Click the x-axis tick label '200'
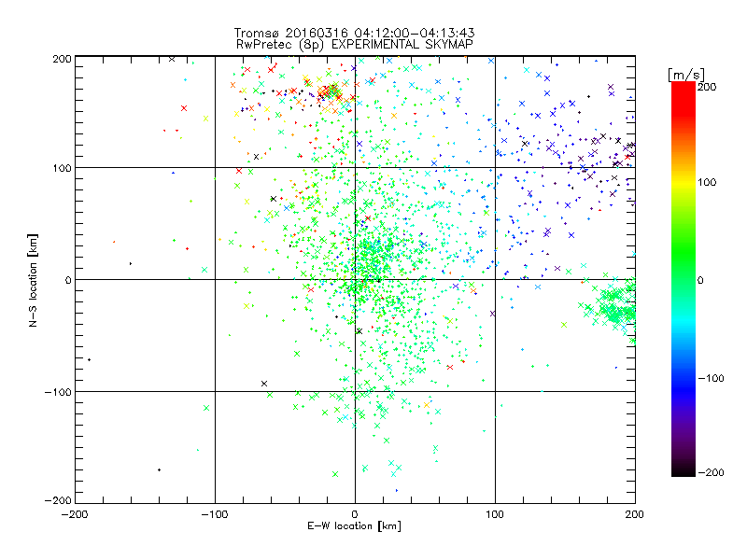Viewport: 747px width, 560px height. [635, 514]
